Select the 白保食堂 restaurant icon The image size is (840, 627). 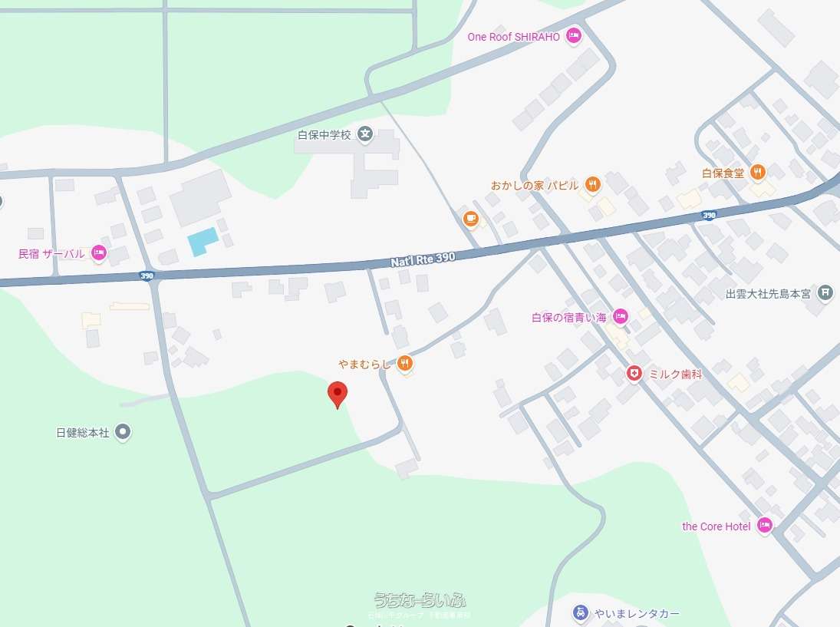pos(757,172)
